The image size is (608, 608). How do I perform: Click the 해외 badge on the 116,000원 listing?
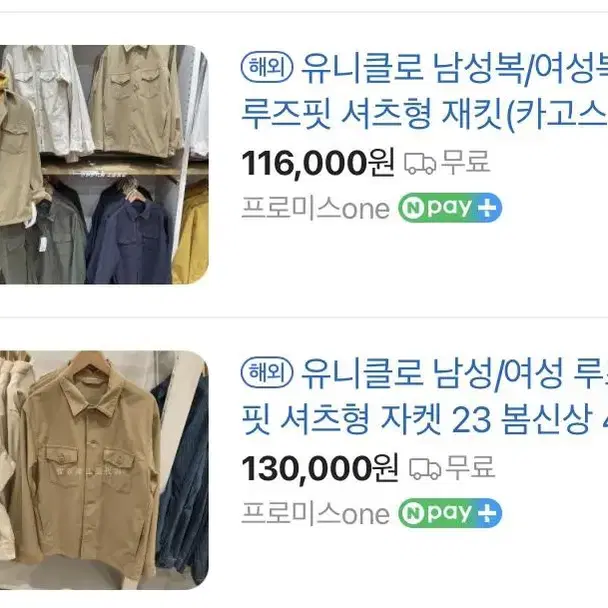click(267, 67)
